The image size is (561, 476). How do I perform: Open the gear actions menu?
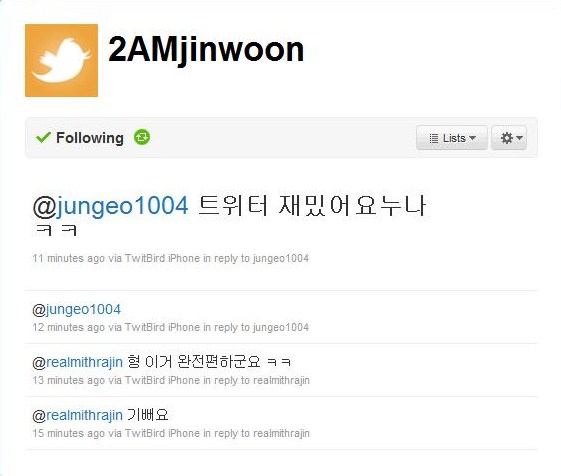[509, 138]
